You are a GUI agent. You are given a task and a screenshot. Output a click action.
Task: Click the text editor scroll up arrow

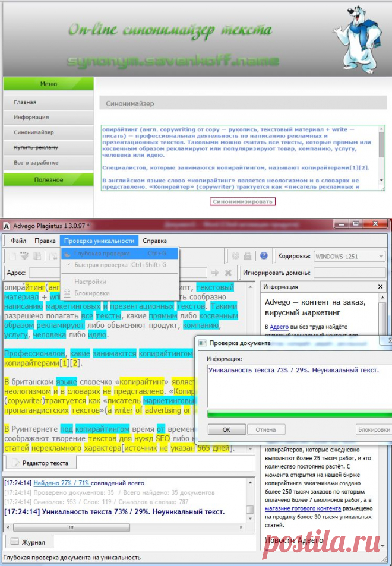tap(251, 287)
